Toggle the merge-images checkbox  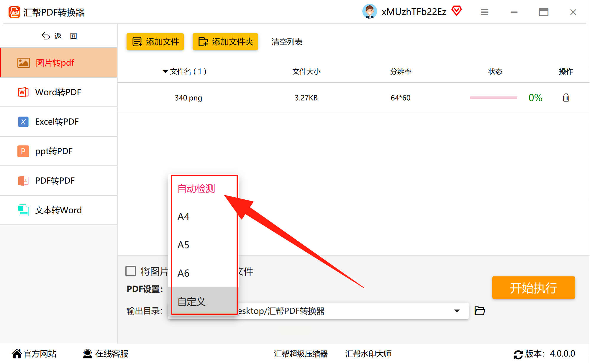coord(131,271)
